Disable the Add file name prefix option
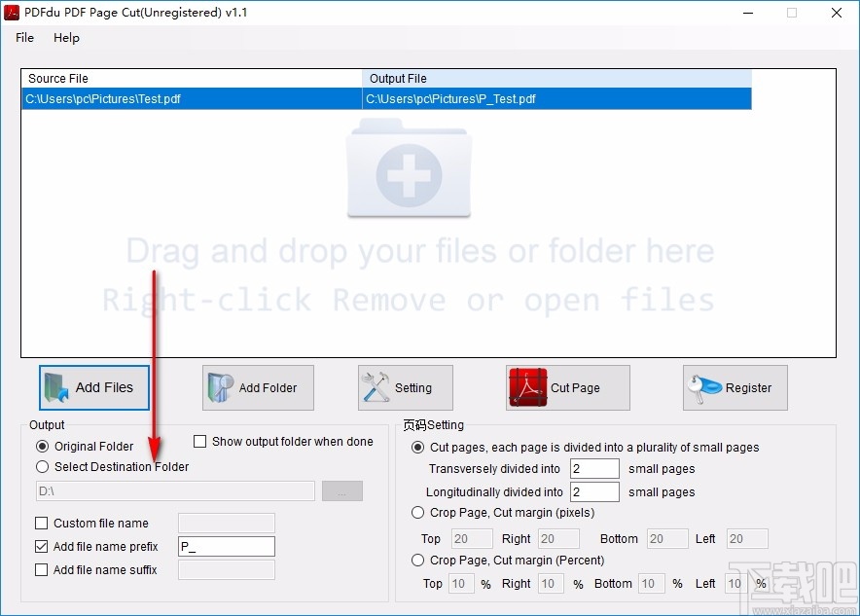860x616 pixels. point(41,546)
